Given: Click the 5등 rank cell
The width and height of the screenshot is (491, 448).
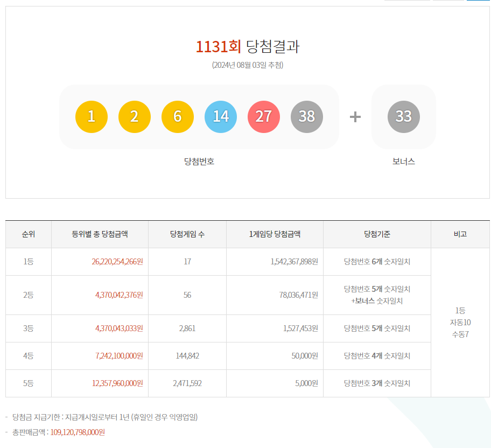Looking at the screenshot, I should pyautogui.click(x=29, y=383).
